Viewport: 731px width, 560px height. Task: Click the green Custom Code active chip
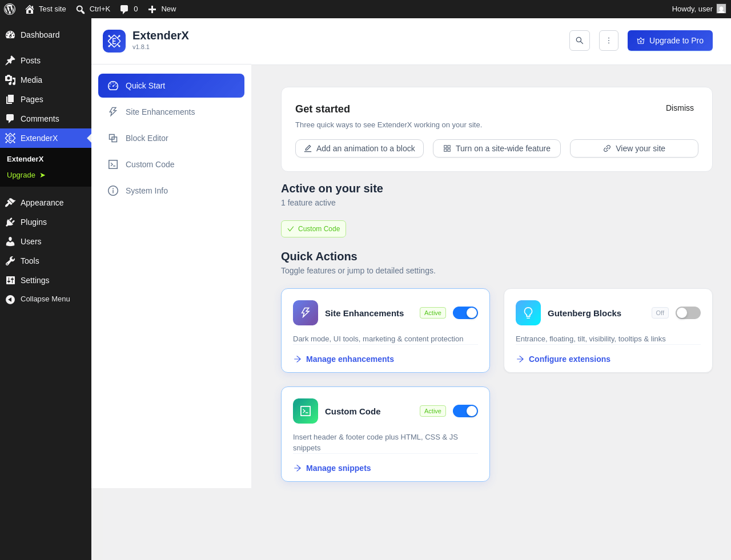coord(314,229)
